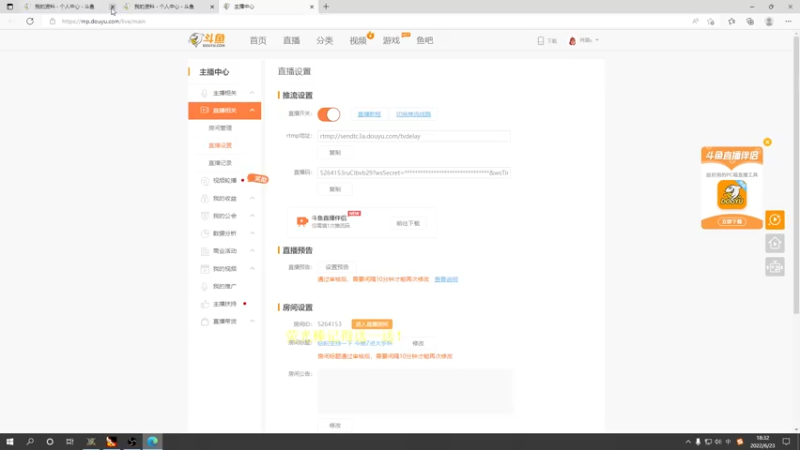Expand the 商业活动 section chevron
Screen dimensions: 800x450
(252, 251)
